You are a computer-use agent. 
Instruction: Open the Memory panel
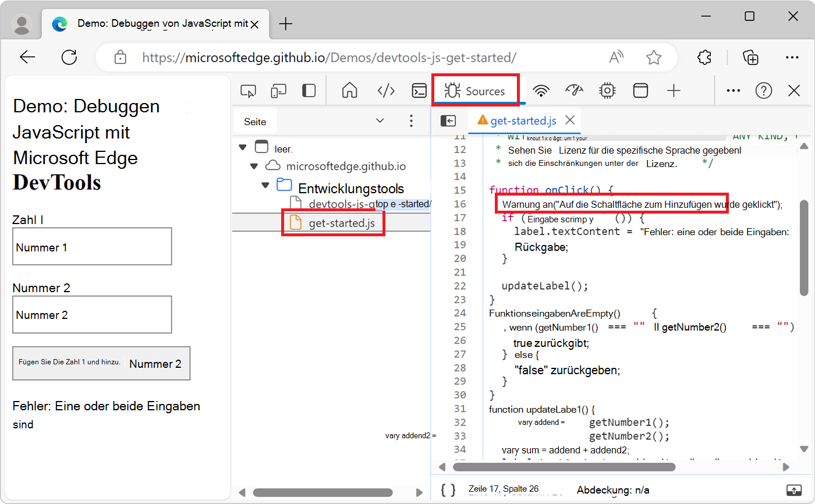(x=607, y=90)
